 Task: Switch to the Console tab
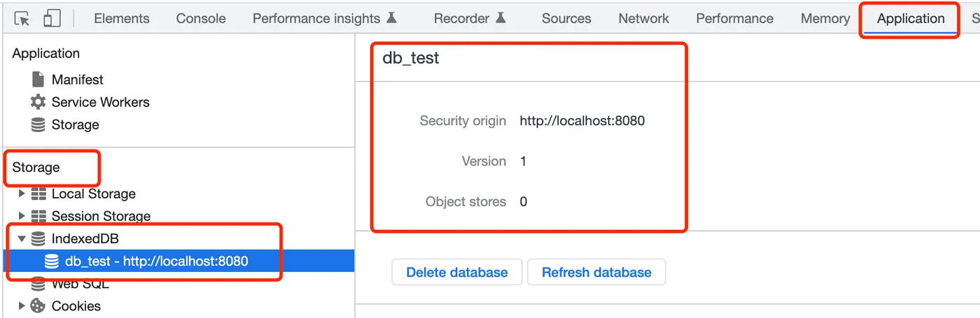coord(200,19)
